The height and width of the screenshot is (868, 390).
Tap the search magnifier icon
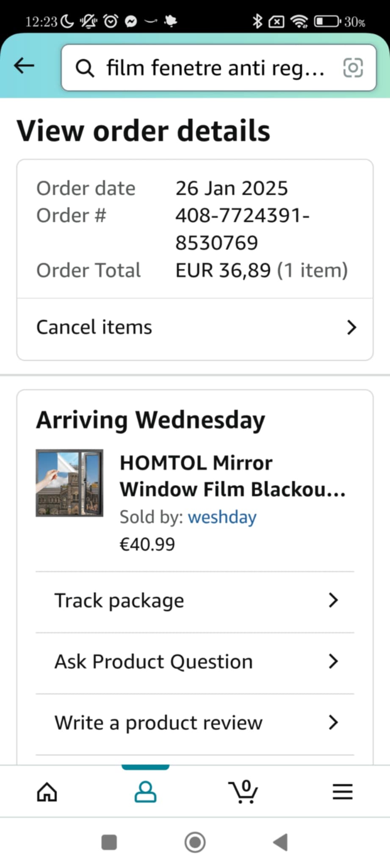85,68
